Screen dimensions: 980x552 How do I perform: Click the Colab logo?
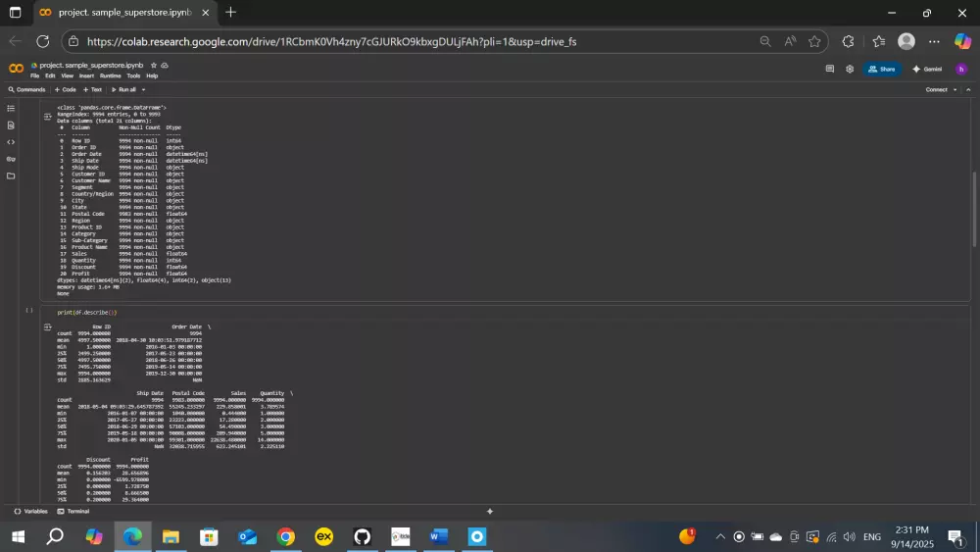pyautogui.click(x=17, y=68)
